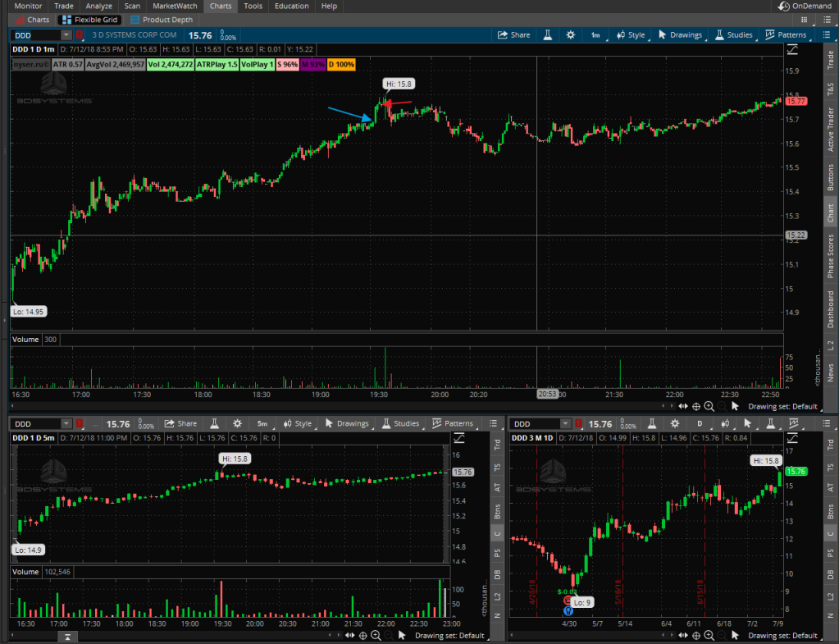
Task: Click the OnDemand icon at top right
Action: click(784, 7)
